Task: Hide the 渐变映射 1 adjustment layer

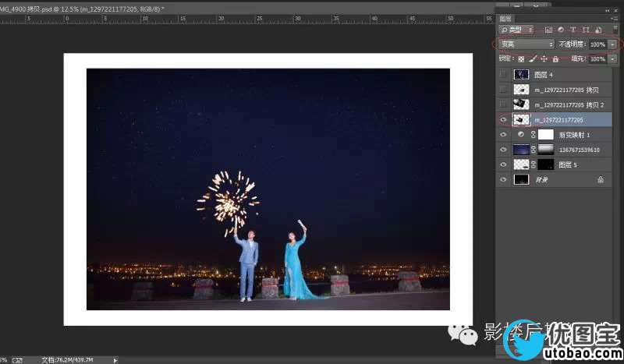Action: 503,135
